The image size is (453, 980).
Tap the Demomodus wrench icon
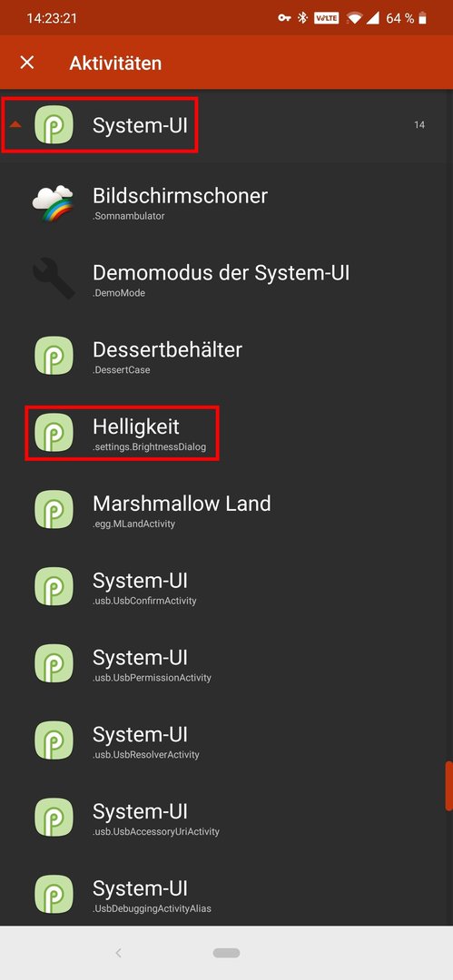54,279
